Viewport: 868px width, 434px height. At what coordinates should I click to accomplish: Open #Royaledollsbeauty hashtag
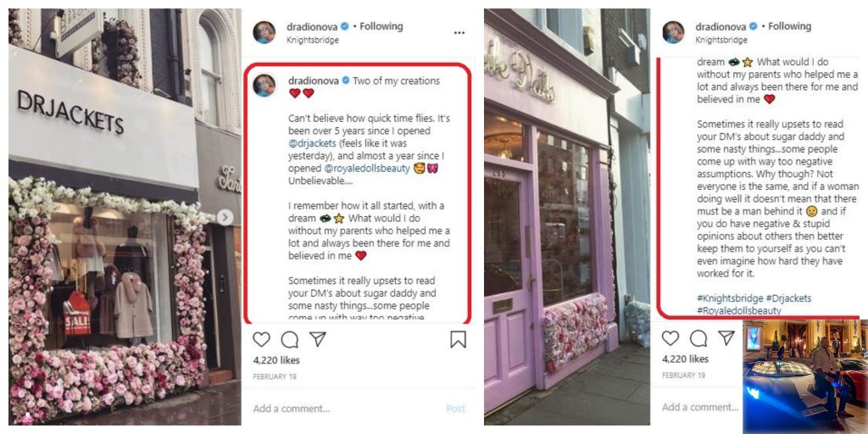738,310
